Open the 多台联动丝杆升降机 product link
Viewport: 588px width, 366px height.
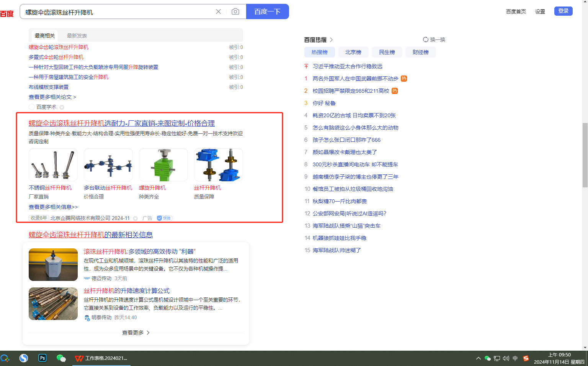pos(108,188)
